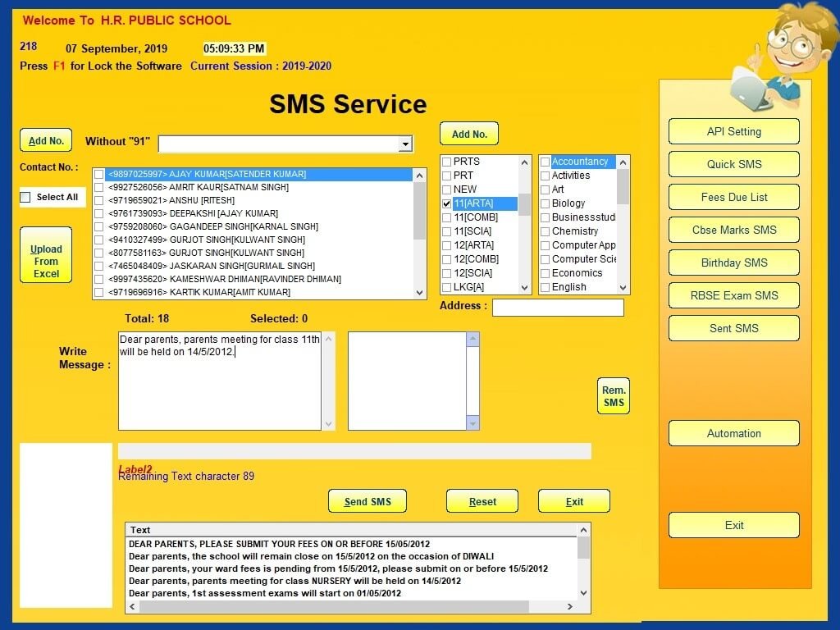This screenshot has width=840, height=630.
Task: Uncheck the 11[ARTA] class checkbox
Action: tap(446, 203)
